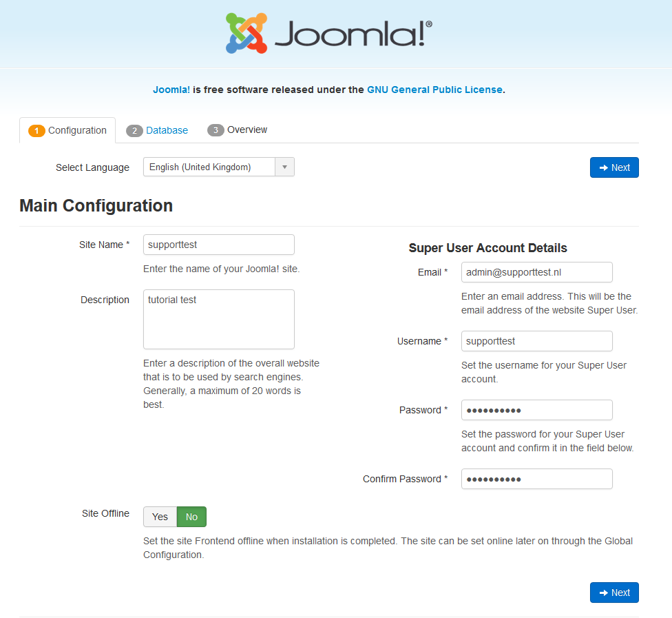Set Site Offline to Yes
The height and width of the screenshot is (618, 672).
pos(160,517)
